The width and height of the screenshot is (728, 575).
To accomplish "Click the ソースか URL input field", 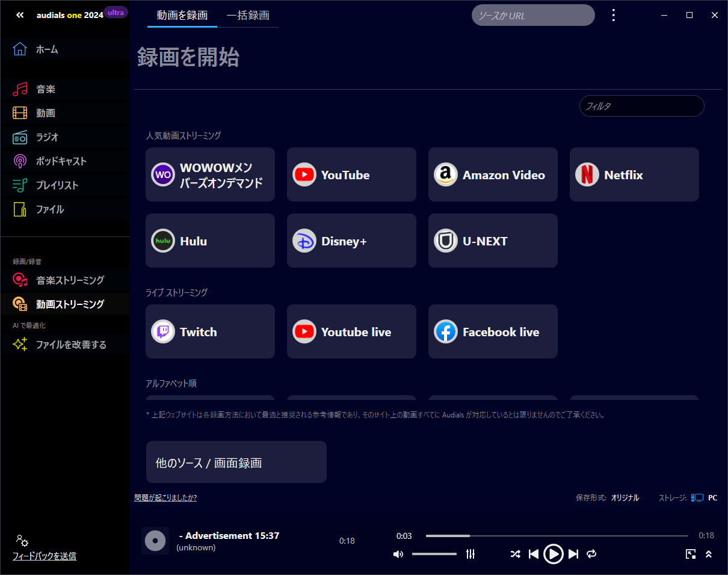I will tap(533, 15).
